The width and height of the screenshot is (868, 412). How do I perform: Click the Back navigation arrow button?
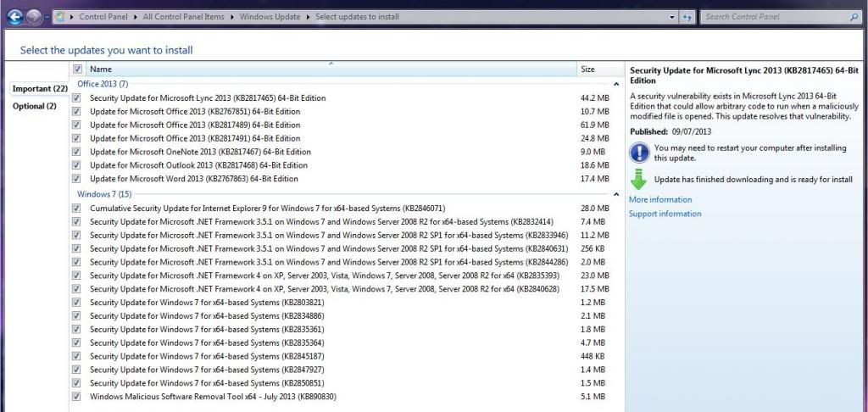(15, 16)
